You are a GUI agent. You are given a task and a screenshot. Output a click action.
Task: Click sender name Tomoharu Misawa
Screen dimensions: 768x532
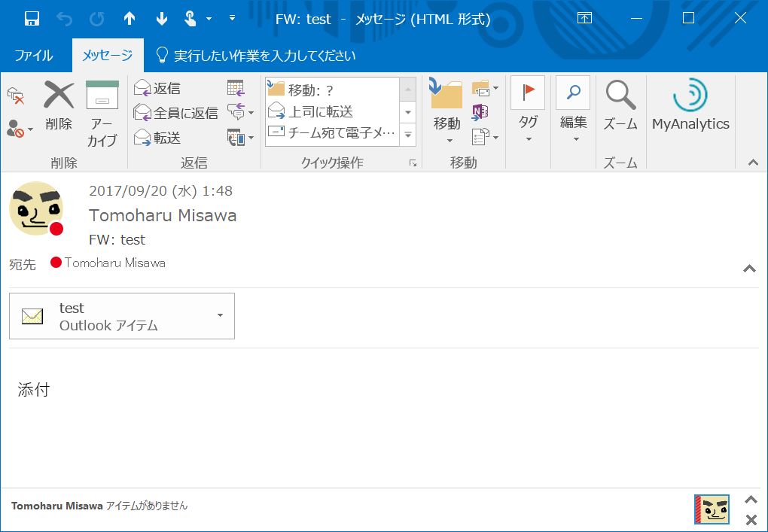pyautogui.click(x=163, y=215)
